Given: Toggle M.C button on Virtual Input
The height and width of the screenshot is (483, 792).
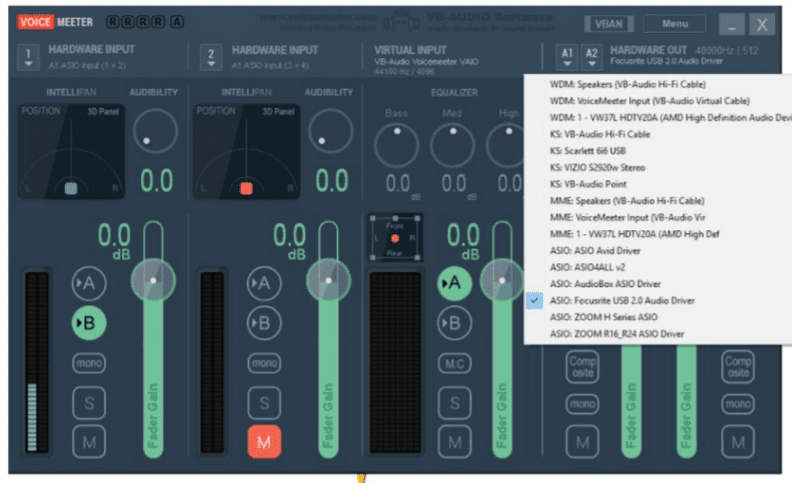Looking at the screenshot, I should 455,364.
